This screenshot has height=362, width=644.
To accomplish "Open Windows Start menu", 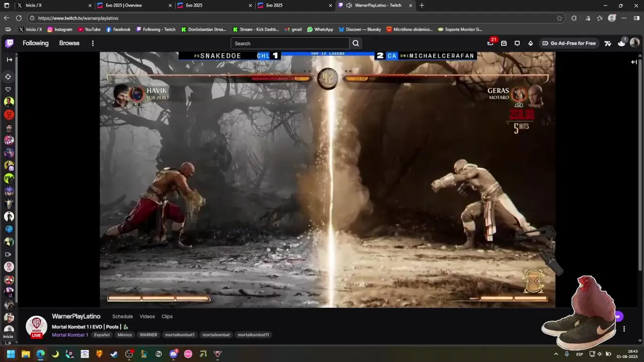I will tap(11, 354).
